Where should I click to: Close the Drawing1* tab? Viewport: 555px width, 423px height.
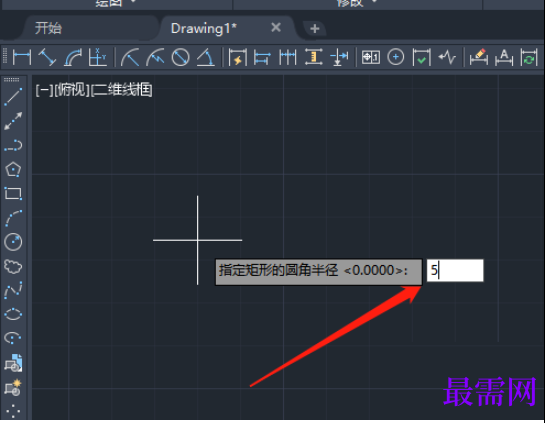click(276, 27)
